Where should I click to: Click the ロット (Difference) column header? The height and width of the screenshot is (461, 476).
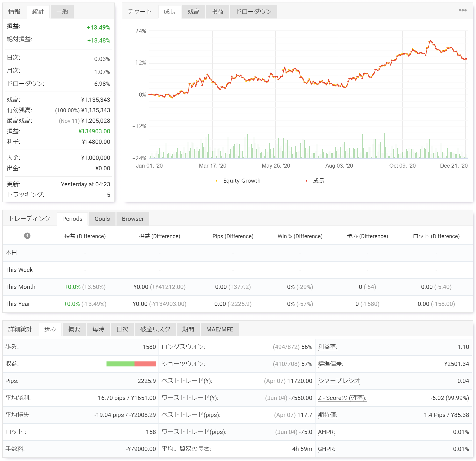[436, 236]
